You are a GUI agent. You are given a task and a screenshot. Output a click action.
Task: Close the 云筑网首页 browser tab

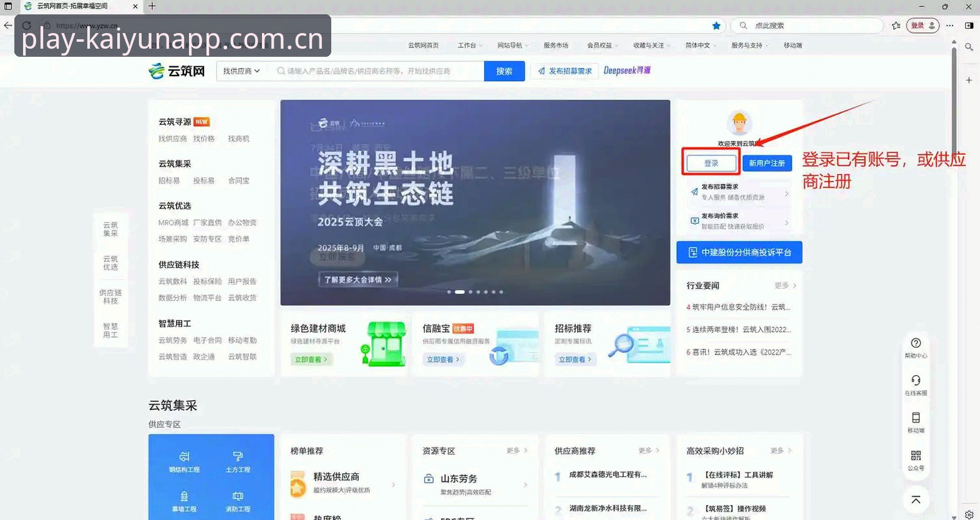135,6
